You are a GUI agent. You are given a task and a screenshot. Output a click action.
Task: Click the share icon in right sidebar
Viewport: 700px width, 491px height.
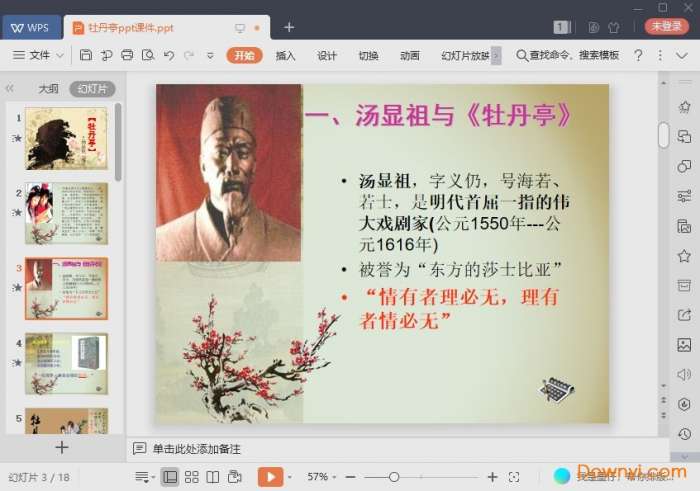(684, 315)
